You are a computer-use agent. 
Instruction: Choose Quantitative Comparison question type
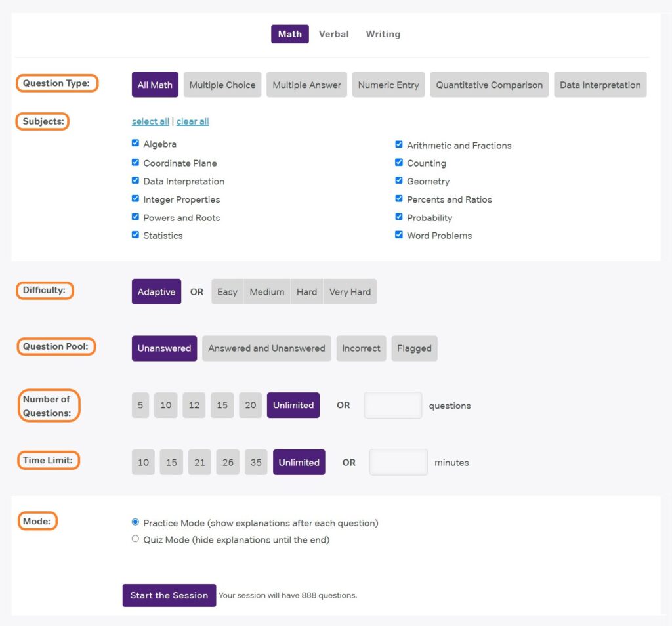(x=489, y=85)
